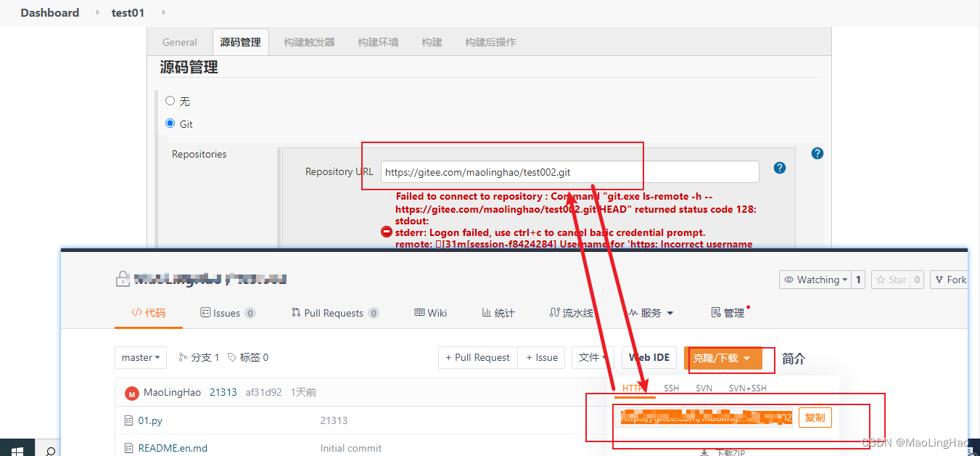
Task: Click the tag icon beside 标签 0
Action: 232,357
